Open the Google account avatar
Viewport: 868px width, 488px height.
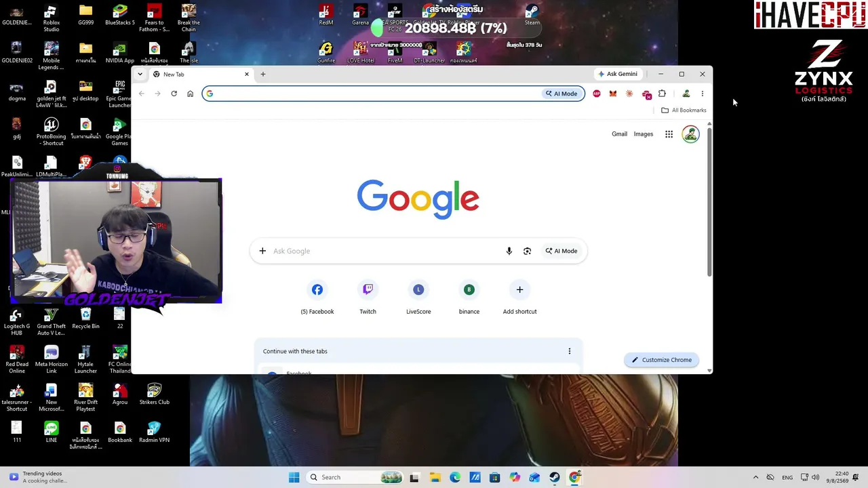click(690, 134)
